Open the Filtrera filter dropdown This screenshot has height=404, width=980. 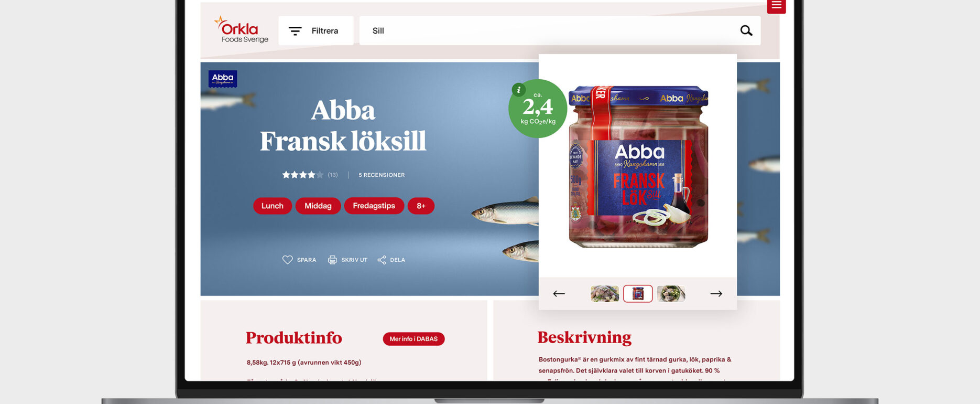coord(316,30)
